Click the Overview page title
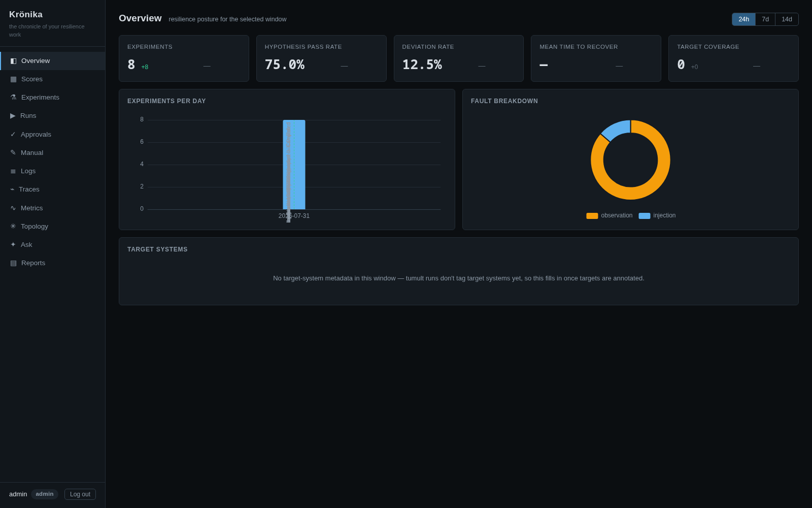 pos(140,18)
